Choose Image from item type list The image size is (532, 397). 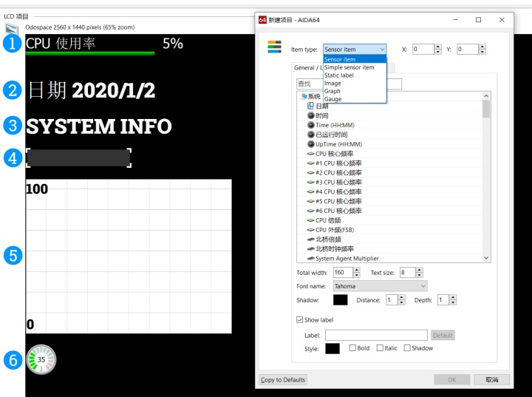355,83
